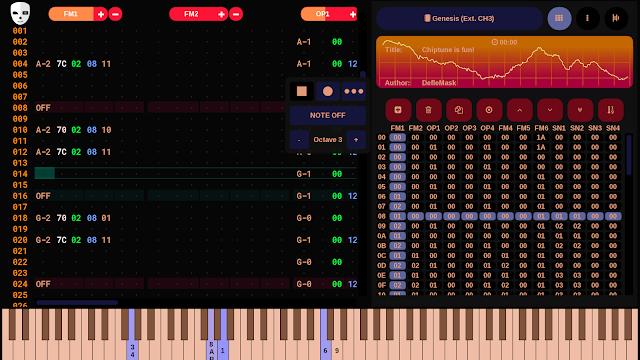
Task: Tap the DefleMask mask logo
Action: pyautogui.click(x=20, y=13)
